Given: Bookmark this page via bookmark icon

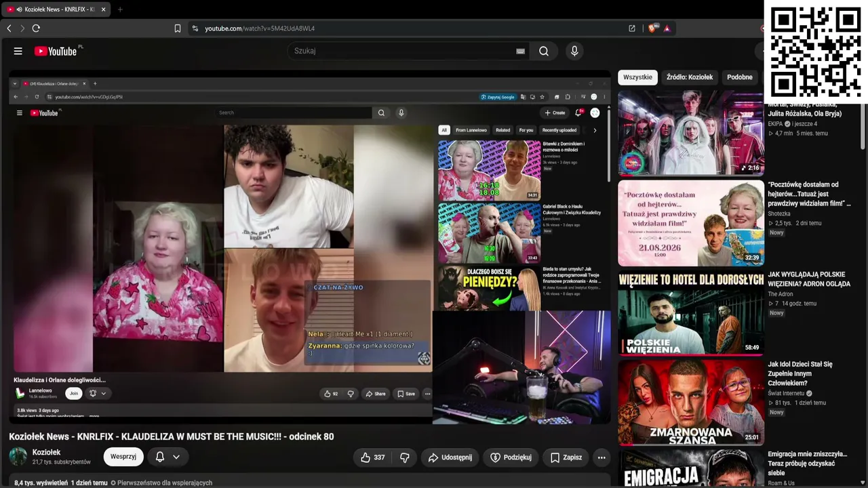Looking at the screenshot, I should coord(178,28).
